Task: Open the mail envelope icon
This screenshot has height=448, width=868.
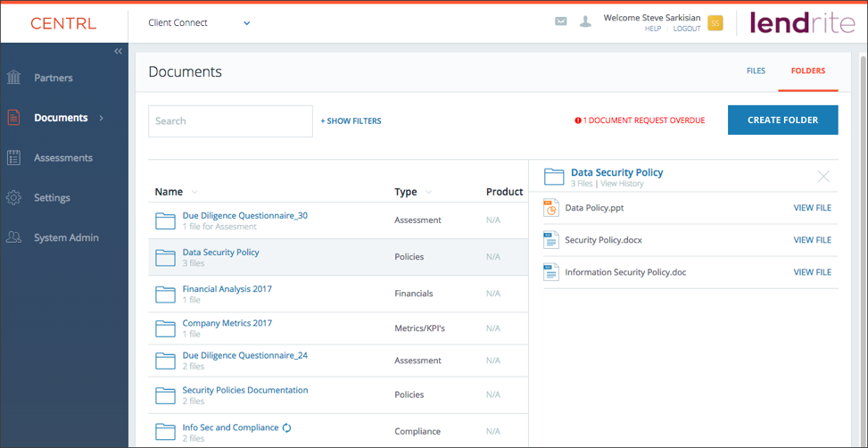Action: pos(561,22)
